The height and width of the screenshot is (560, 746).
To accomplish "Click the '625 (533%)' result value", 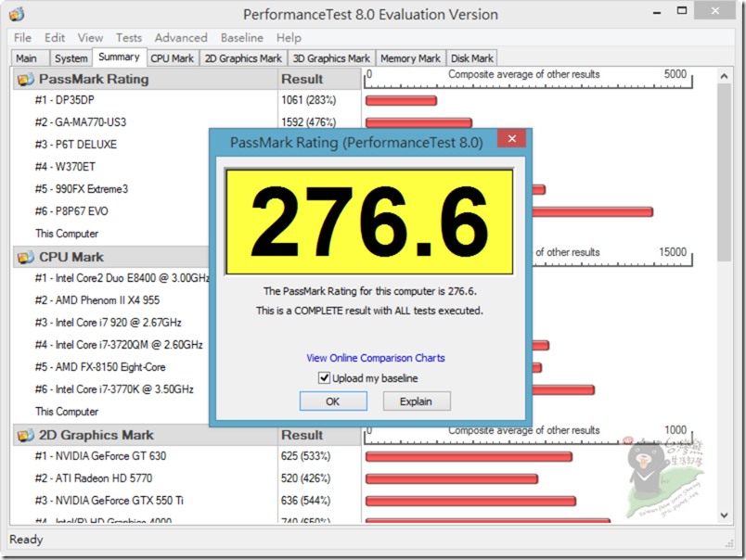I will coord(305,456).
